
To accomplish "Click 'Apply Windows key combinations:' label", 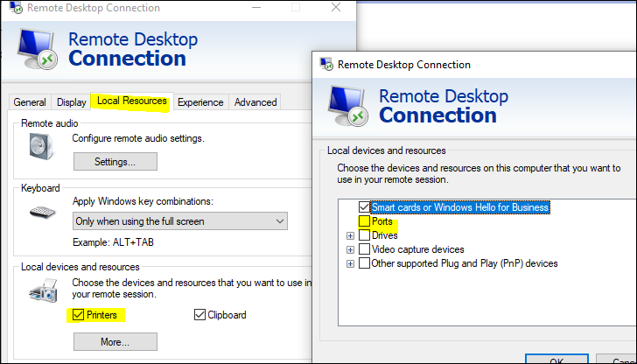I will click(x=143, y=201).
